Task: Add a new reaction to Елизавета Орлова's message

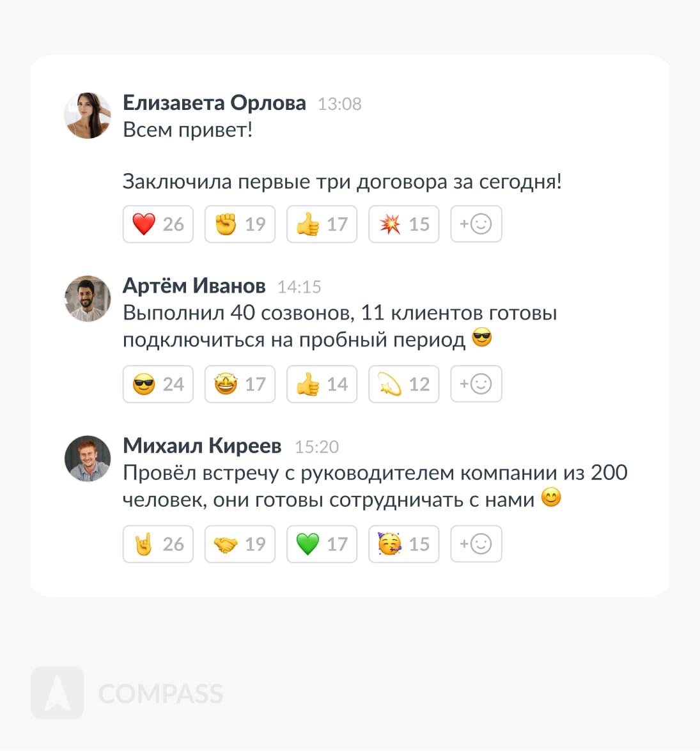Action: point(476,224)
